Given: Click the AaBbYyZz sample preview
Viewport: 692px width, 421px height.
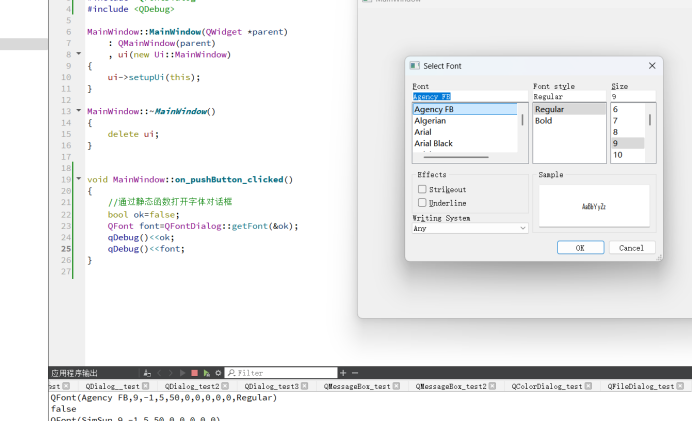Looking at the screenshot, I should coord(594,206).
